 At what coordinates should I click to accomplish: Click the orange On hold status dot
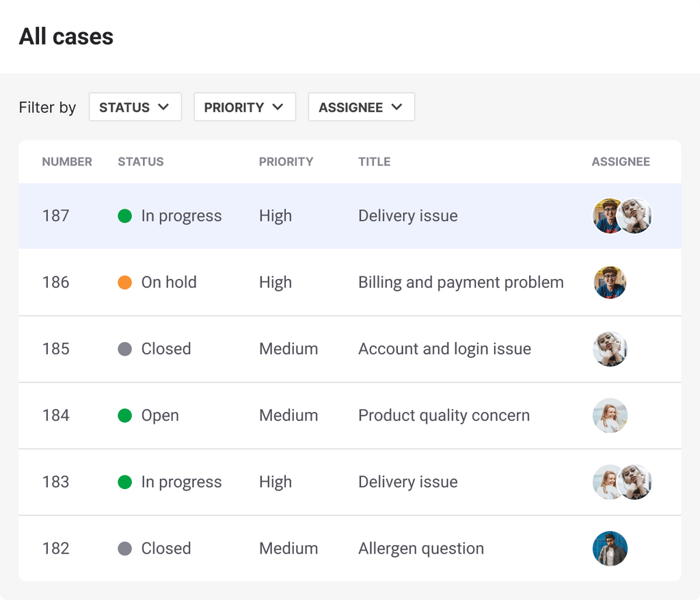tap(124, 283)
